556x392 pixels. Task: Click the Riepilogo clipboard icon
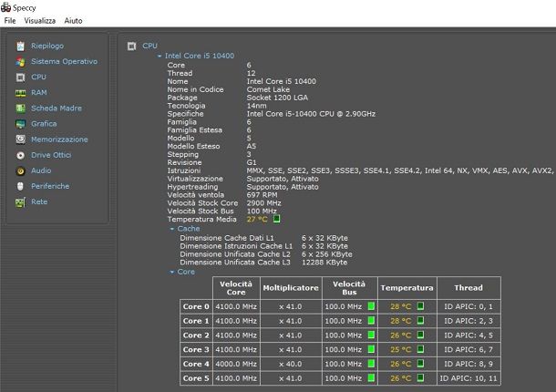tap(20, 46)
